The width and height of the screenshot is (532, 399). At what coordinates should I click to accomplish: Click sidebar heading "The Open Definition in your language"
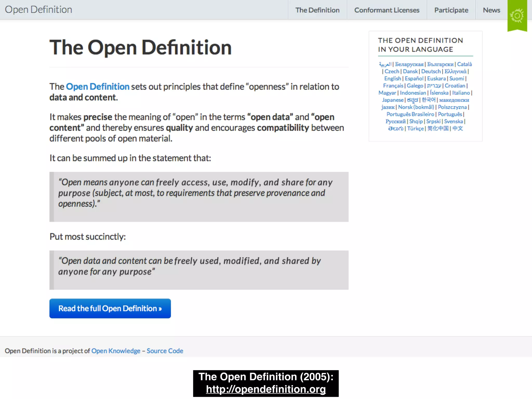pyautogui.click(x=421, y=45)
